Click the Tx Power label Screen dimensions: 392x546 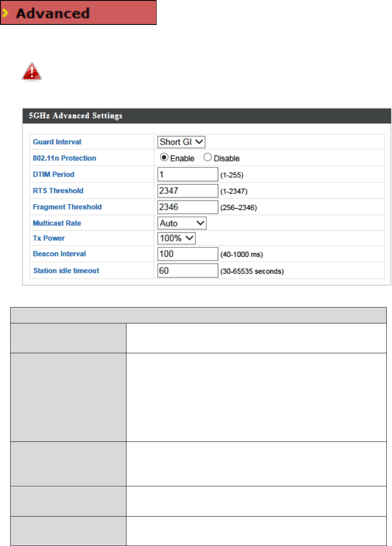(x=49, y=238)
